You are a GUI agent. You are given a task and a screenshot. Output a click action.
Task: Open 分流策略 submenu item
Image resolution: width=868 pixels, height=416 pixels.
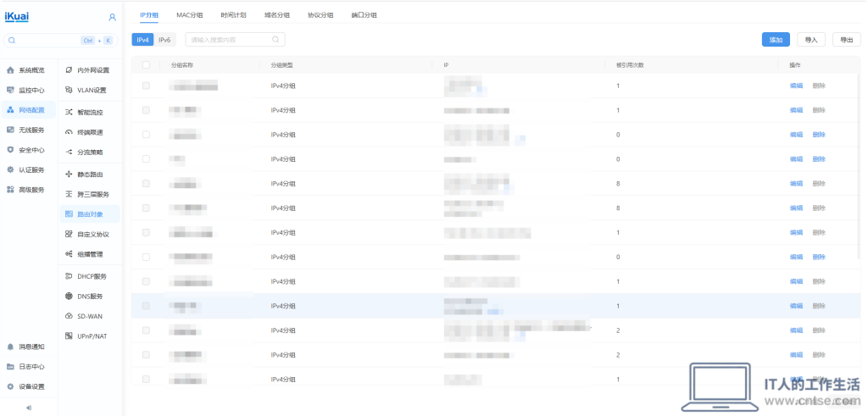tap(90, 153)
